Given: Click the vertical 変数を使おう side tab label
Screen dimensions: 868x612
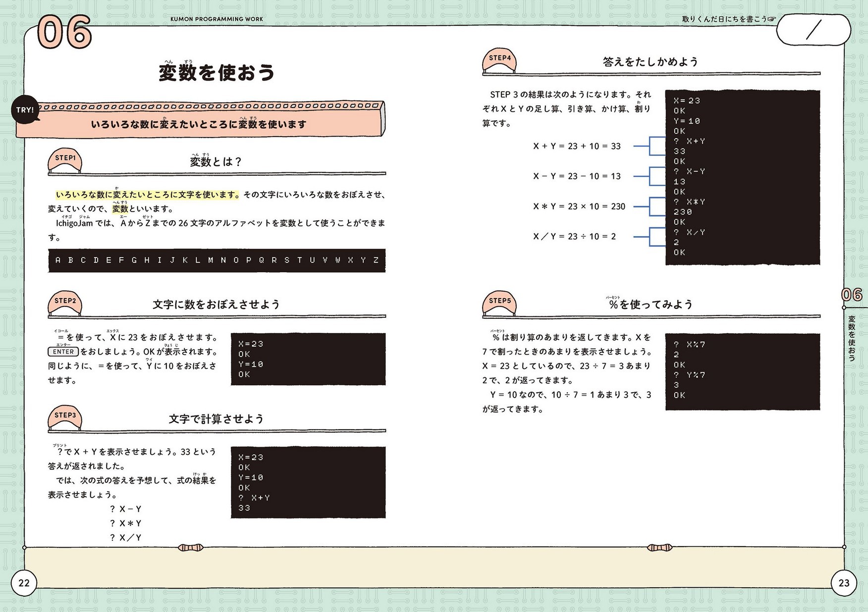Looking at the screenshot, I should 852,338.
